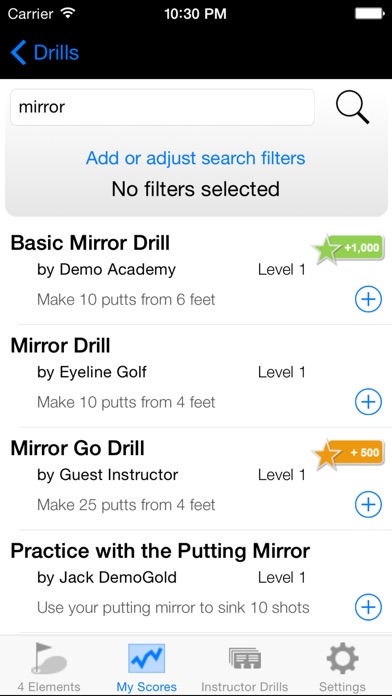Tap the green +1,000 star badge

click(x=348, y=249)
